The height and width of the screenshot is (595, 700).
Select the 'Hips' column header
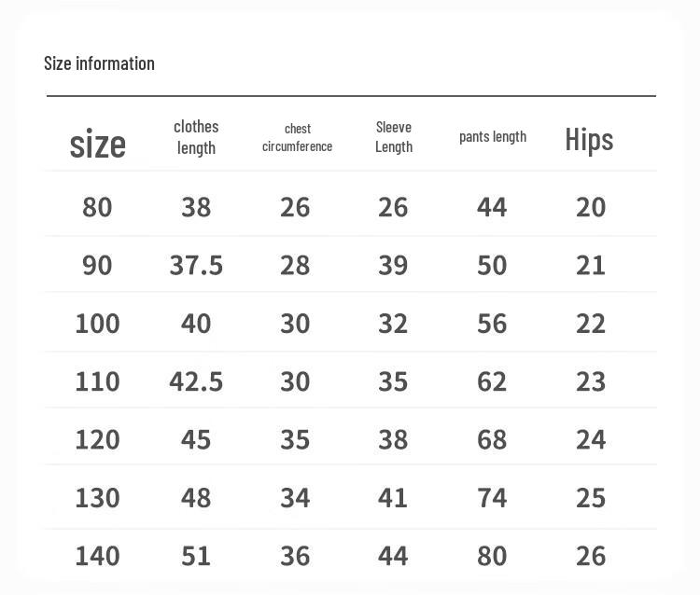click(589, 139)
